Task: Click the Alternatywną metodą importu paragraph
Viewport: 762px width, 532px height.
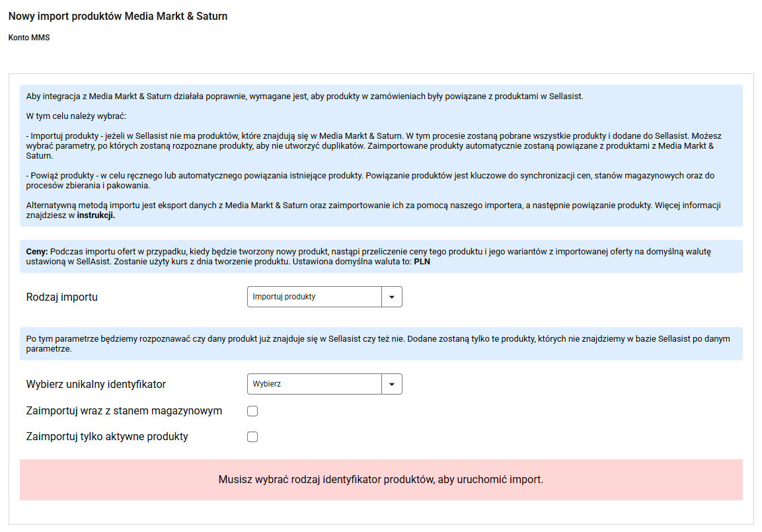Action: tap(373, 210)
